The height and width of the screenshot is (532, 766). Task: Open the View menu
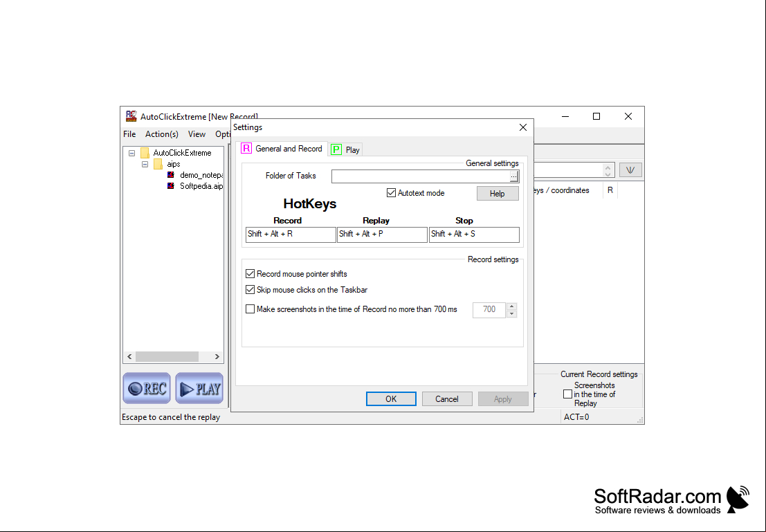[197, 134]
